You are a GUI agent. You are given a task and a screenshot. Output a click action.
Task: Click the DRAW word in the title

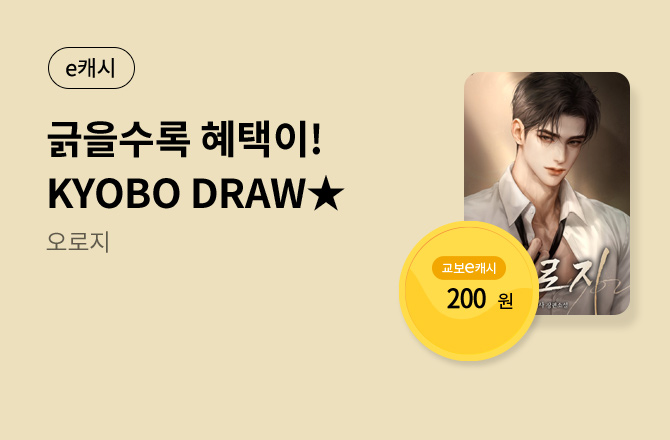click(x=248, y=194)
